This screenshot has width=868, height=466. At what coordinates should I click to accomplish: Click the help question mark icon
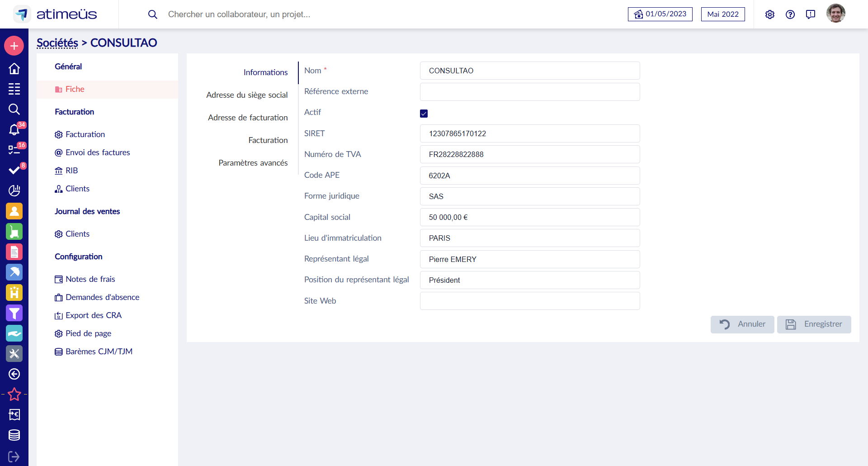(790, 14)
